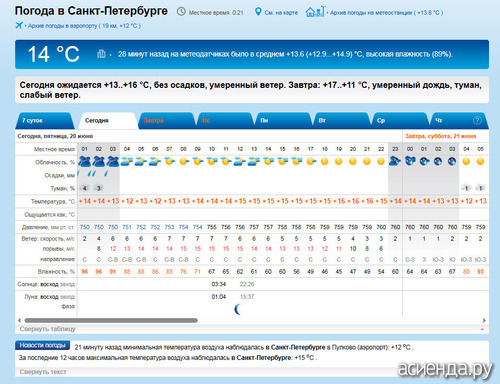Click the clock icon near local time
The image size is (500, 384).
point(181,12)
